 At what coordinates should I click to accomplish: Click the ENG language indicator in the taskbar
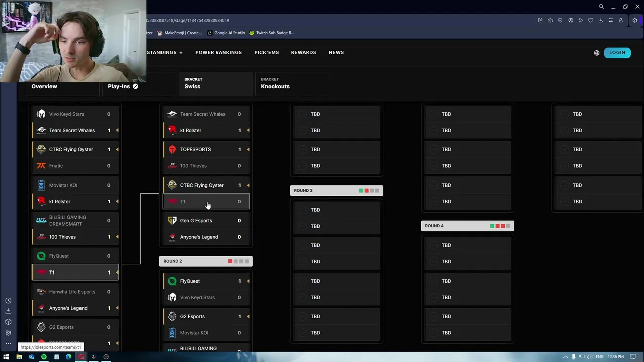tap(599, 357)
